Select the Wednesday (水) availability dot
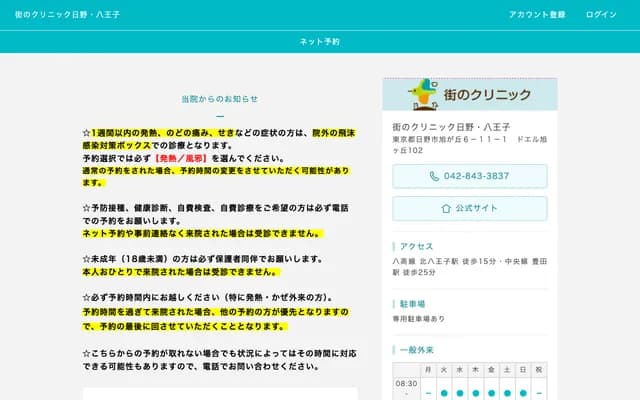Viewport: 640px width, 400px height. (460, 393)
